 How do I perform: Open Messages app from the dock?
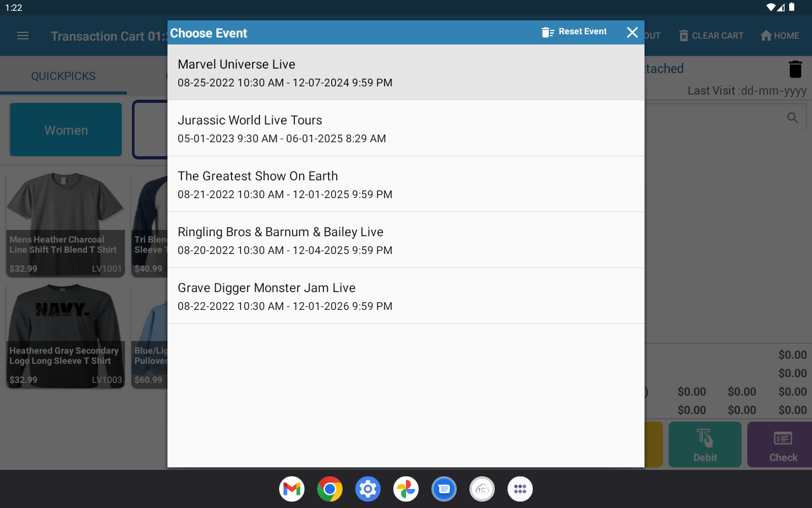tap(444, 489)
